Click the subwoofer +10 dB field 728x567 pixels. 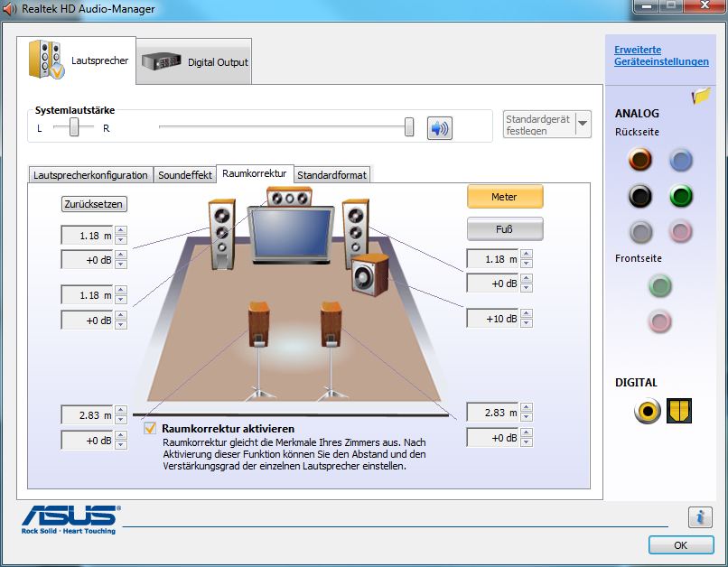[492, 319]
